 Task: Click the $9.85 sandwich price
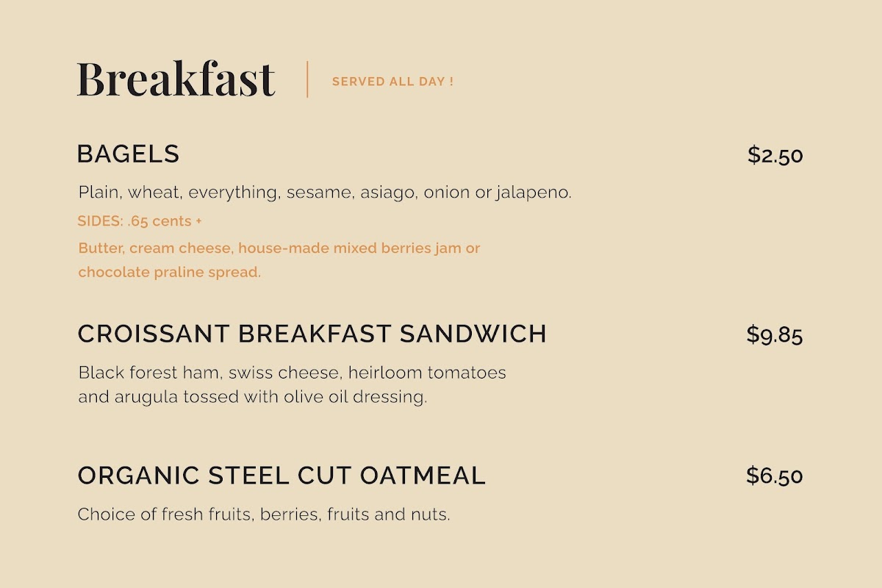pyautogui.click(x=774, y=334)
